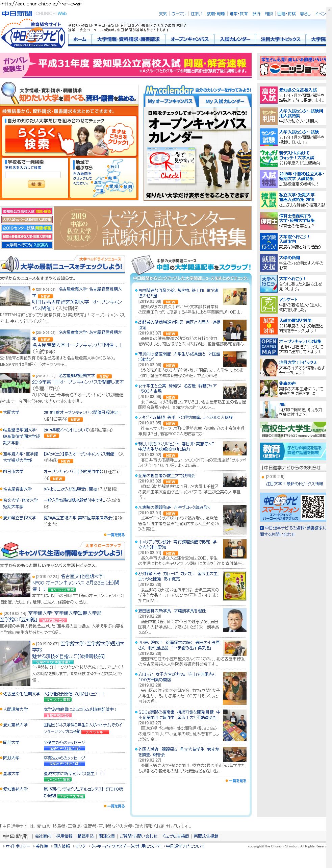Open the 平成31年度 愛知県公立高校入試 pink banner
This screenshot has height=868, width=332.
(x=126, y=65)
